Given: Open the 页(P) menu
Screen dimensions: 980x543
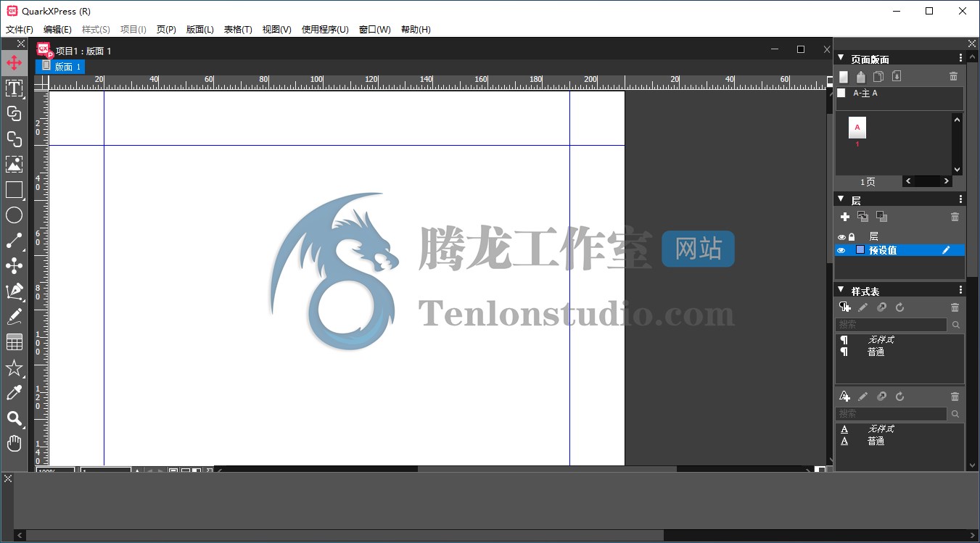Looking at the screenshot, I should pyautogui.click(x=166, y=30).
